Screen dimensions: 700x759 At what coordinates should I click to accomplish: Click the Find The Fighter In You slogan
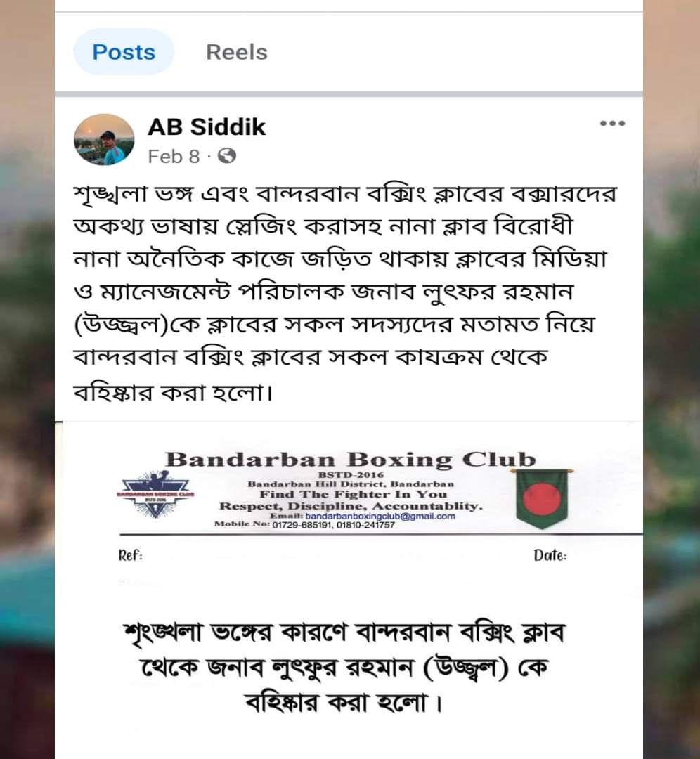pyautogui.click(x=353, y=494)
